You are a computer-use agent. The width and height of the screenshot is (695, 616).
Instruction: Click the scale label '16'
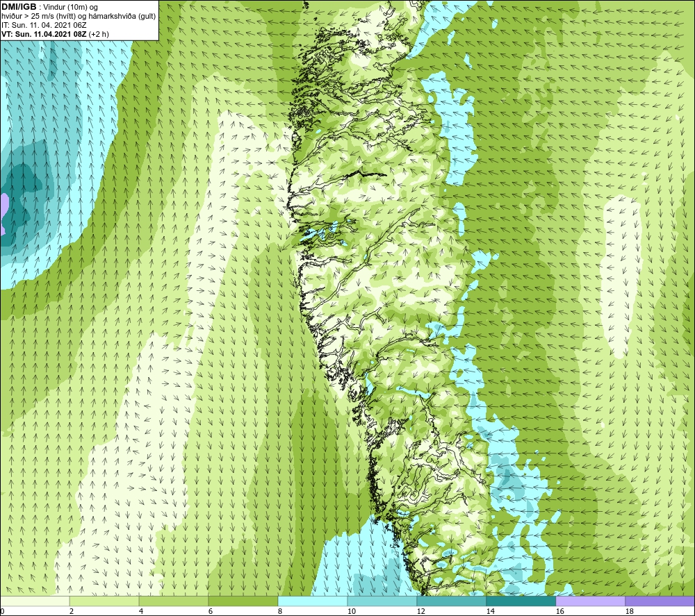coord(559,612)
